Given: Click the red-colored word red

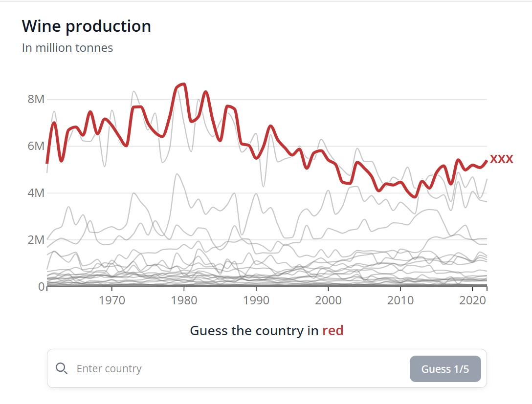Looking at the screenshot, I should pos(332,331).
